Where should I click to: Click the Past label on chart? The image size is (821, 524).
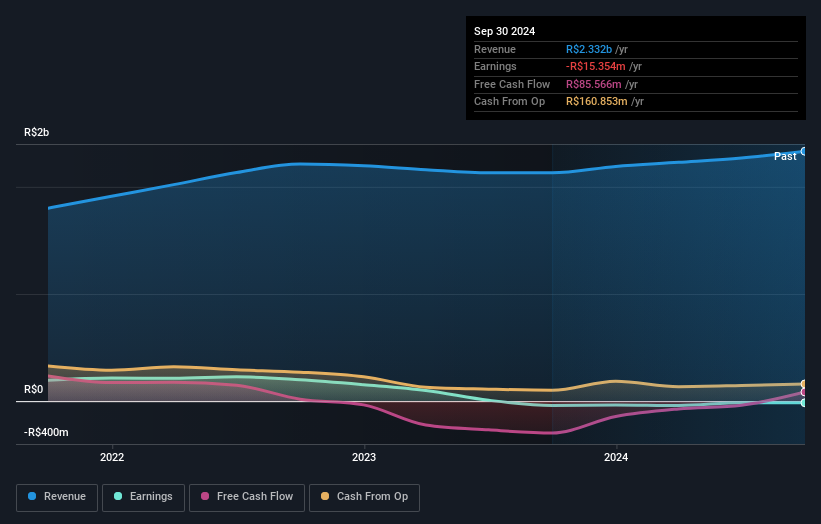coord(785,156)
